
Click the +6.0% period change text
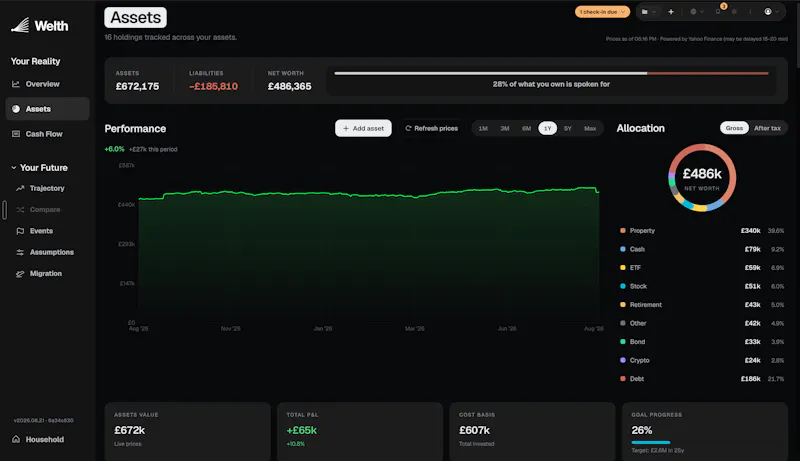point(114,149)
